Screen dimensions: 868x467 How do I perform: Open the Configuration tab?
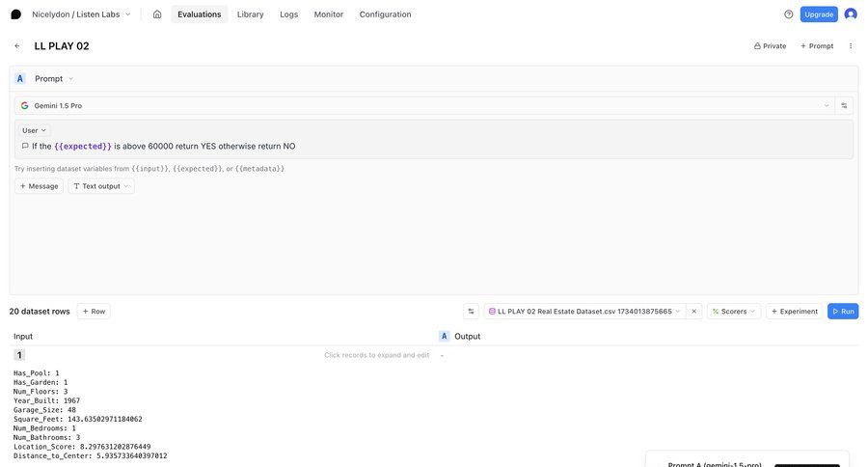(x=385, y=14)
